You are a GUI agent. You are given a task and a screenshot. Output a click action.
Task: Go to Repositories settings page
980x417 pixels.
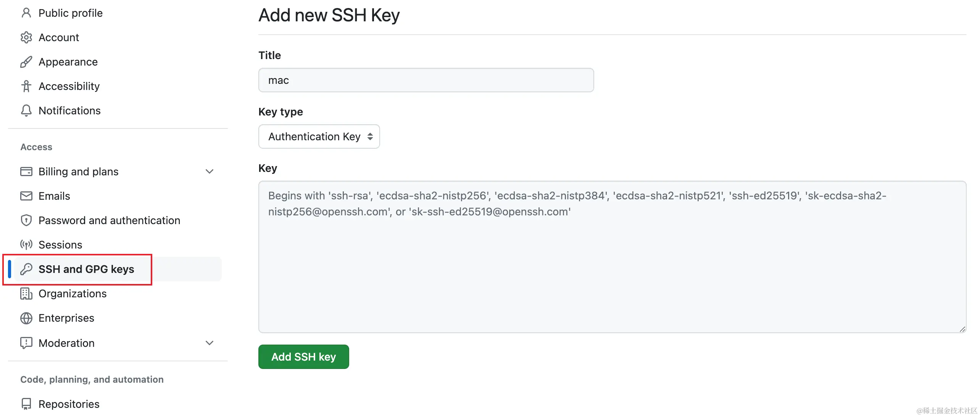click(x=69, y=404)
